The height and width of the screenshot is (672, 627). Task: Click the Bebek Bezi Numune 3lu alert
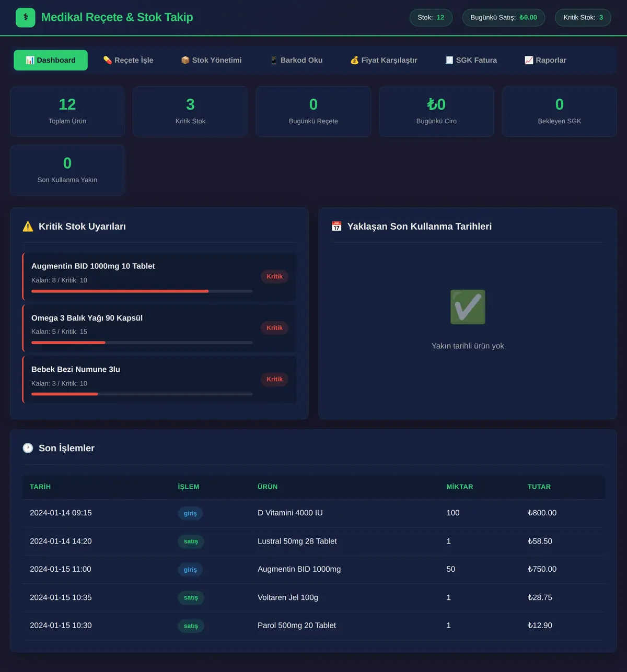pos(159,380)
